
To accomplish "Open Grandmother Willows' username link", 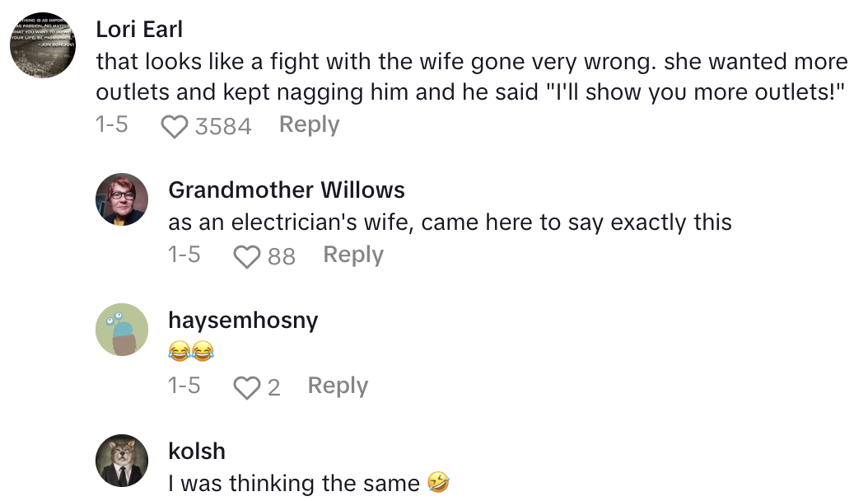I will coord(287,190).
